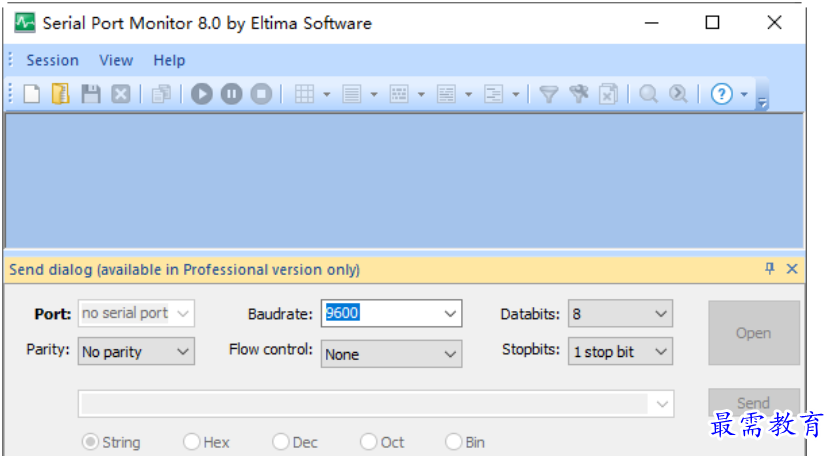Image resolution: width=832 pixels, height=456 pixels.
Task: Open a saved session file icon
Action: (x=61, y=94)
